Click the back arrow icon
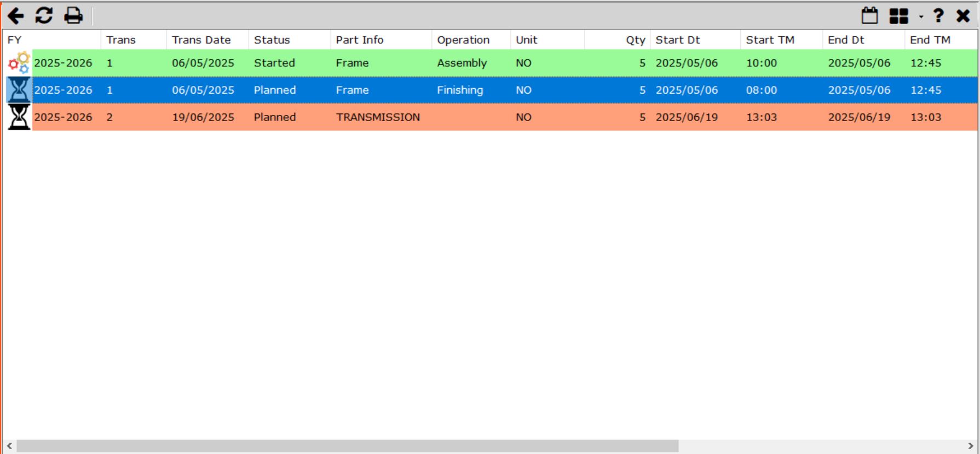The height and width of the screenshot is (454, 980). point(16,16)
